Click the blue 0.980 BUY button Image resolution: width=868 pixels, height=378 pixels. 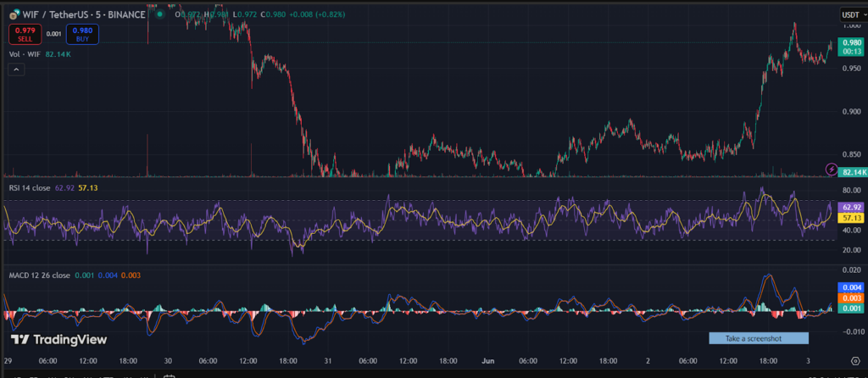click(83, 34)
